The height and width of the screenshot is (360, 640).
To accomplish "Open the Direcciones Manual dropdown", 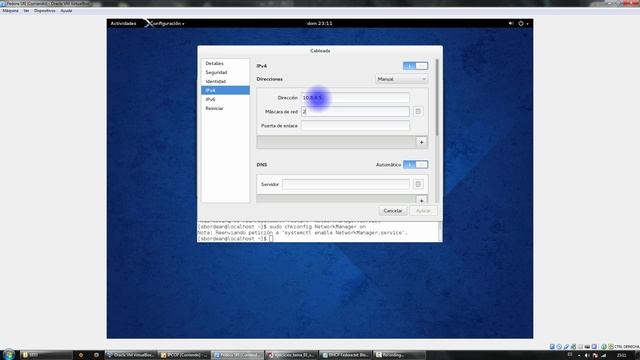I will pos(401,79).
